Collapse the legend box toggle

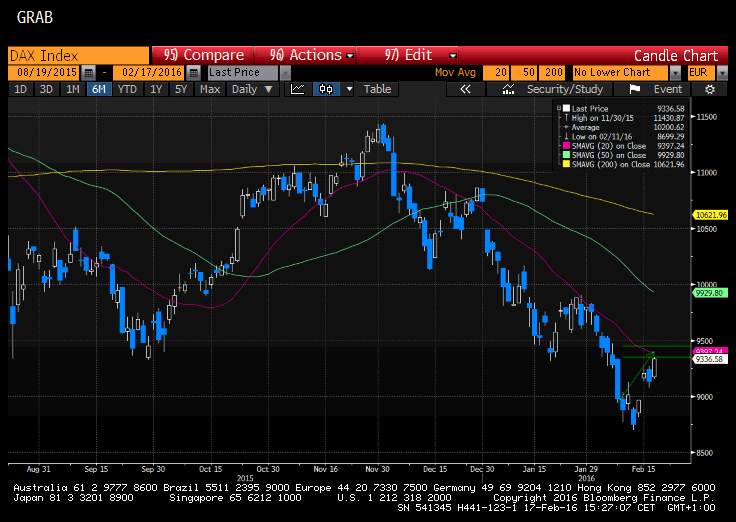click(x=559, y=108)
